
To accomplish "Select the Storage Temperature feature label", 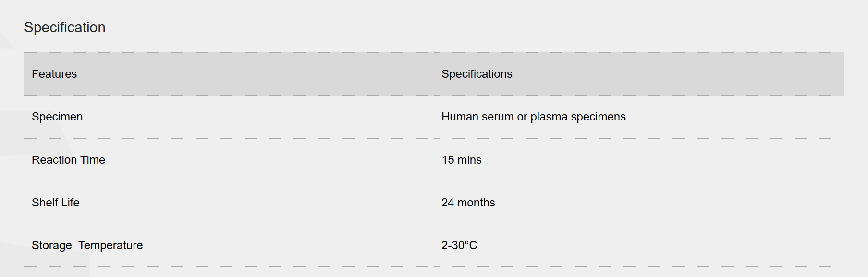I will (87, 245).
